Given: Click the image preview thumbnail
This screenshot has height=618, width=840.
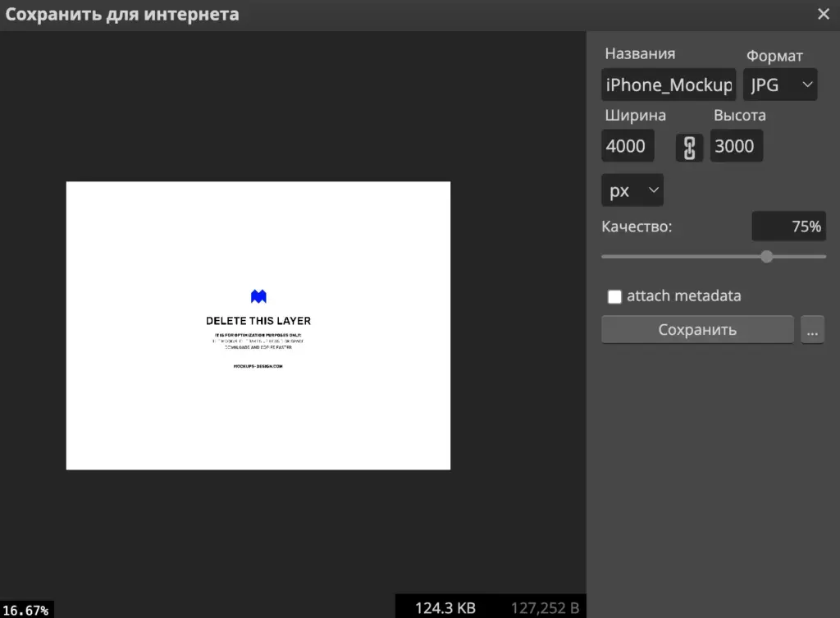Looking at the screenshot, I should [258, 326].
